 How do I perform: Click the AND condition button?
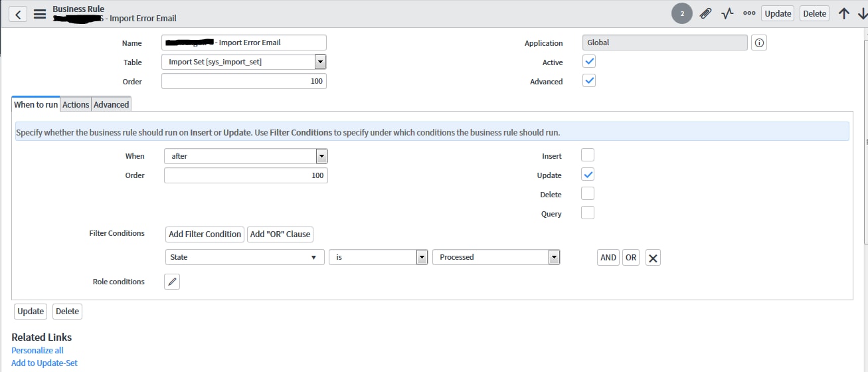[608, 258]
